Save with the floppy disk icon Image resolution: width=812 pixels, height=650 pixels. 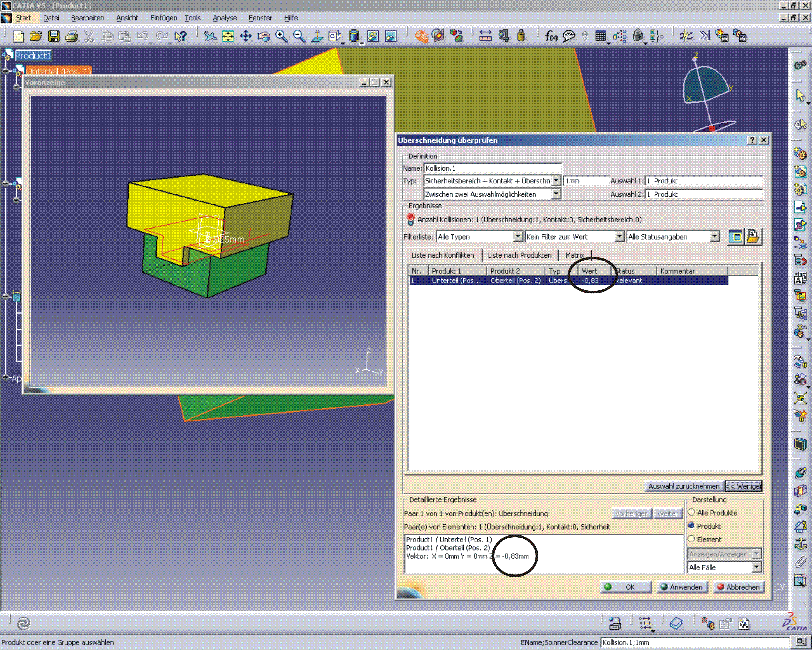(54, 36)
